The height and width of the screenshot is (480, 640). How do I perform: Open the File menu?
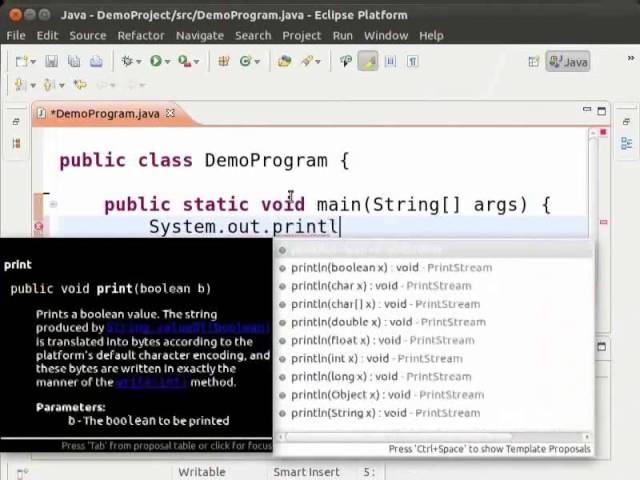pyautogui.click(x=16, y=36)
